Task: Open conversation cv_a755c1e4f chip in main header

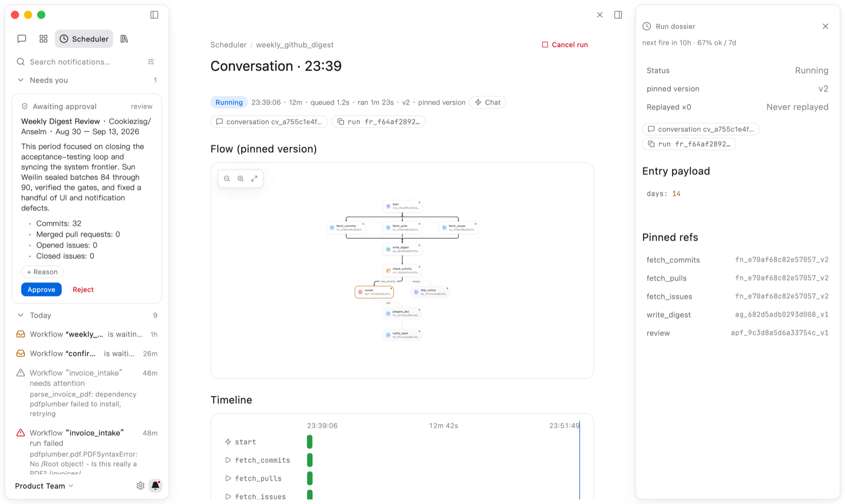Action: tap(269, 122)
